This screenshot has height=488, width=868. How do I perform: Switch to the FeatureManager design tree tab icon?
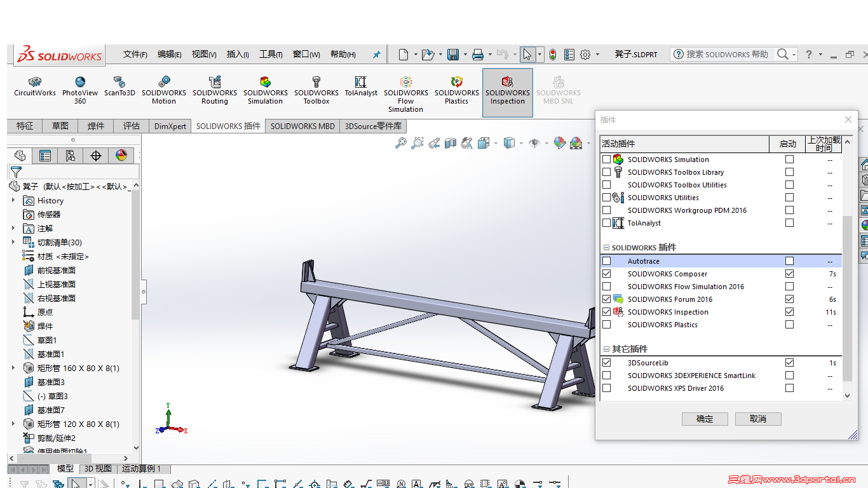[x=20, y=156]
